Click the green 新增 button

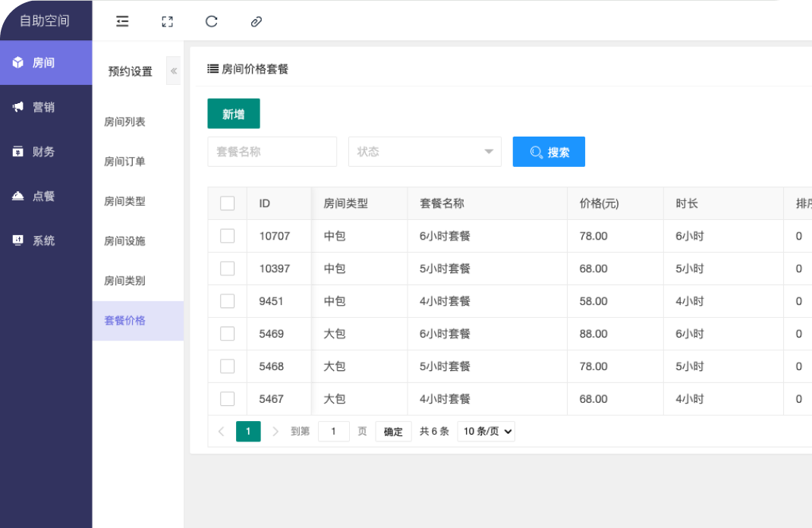pyautogui.click(x=234, y=114)
